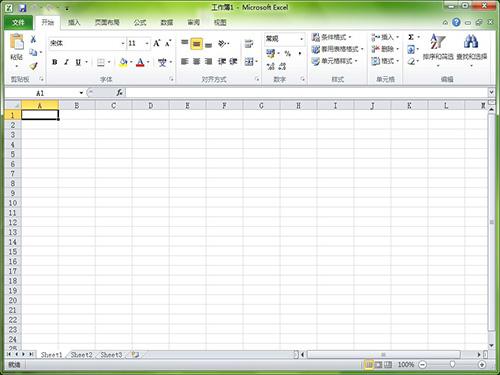This screenshot has width=500, height=375.
Task: Click the zoom slider handle
Action: 452,364
